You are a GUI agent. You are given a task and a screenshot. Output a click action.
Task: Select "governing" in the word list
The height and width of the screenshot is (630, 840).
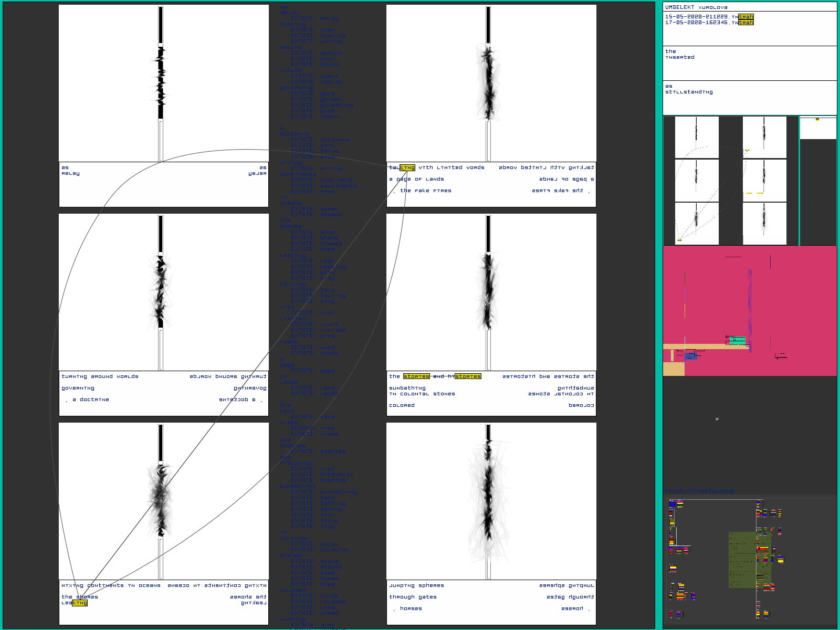pyautogui.click(x=291, y=88)
